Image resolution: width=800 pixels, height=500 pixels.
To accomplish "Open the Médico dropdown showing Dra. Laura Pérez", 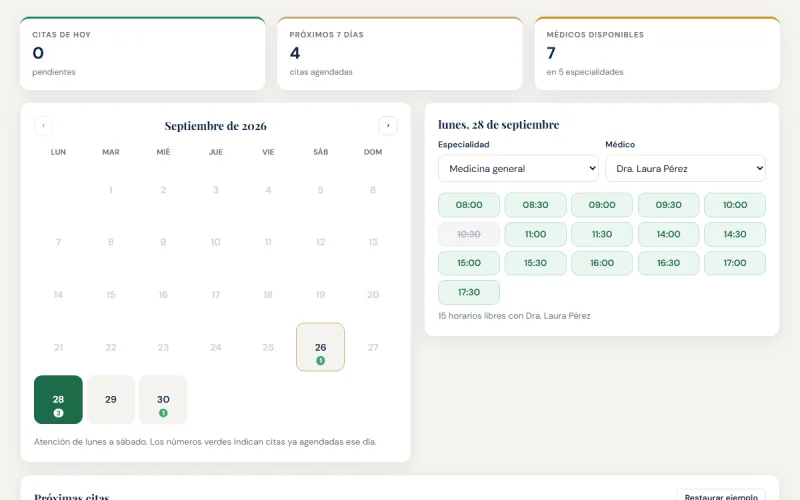I will tap(685, 168).
